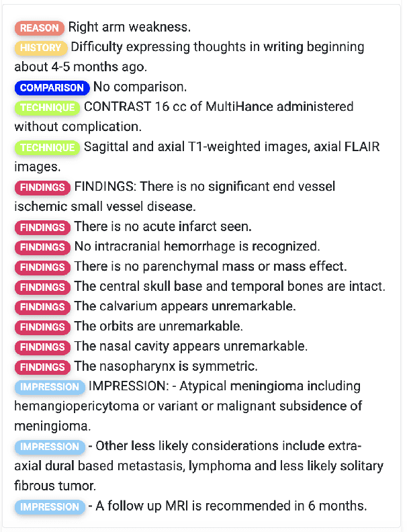Click the IMPRESSION tag before follow up MRI
This screenshot has width=407, height=532.
coord(50,507)
